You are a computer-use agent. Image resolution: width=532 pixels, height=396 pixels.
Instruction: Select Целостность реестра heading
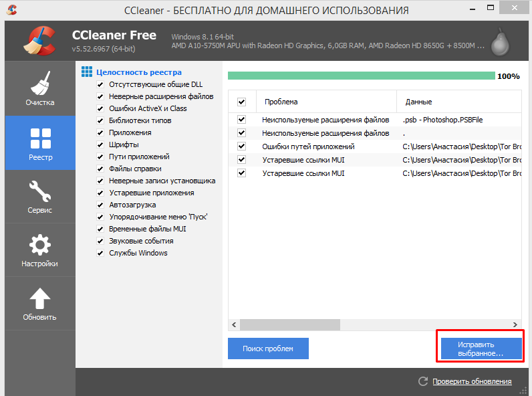tap(139, 72)
